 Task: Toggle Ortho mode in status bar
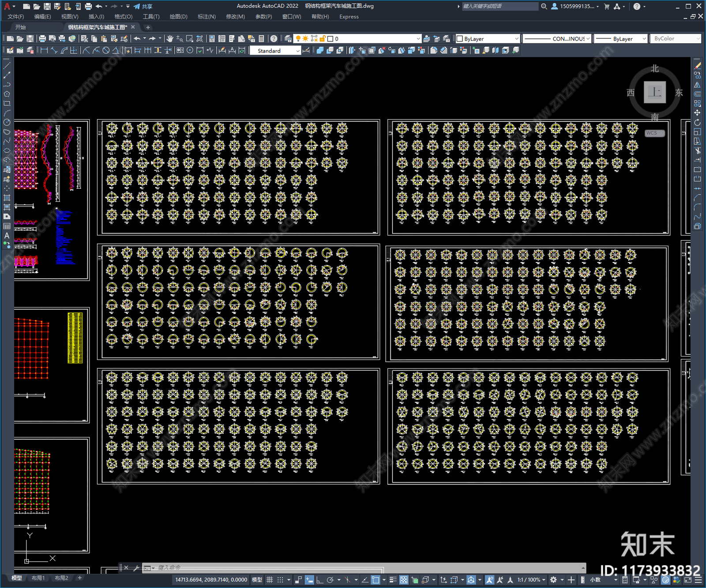319,580
